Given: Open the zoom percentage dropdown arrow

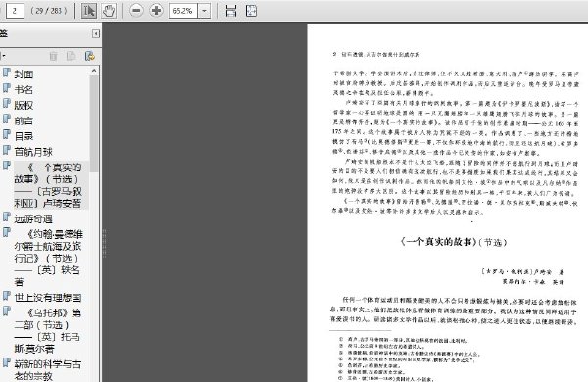Looking at the screenshot, I should (204, 11).
